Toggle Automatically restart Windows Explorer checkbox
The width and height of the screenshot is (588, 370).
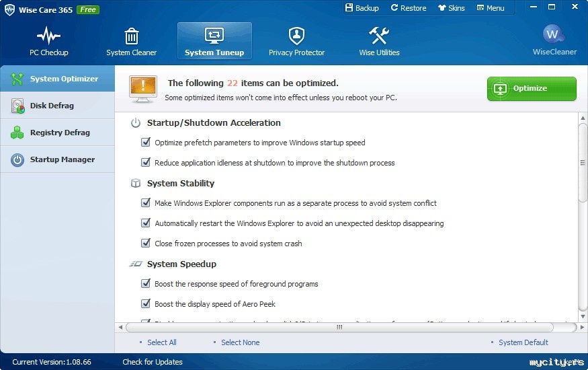tap(146, 223)
